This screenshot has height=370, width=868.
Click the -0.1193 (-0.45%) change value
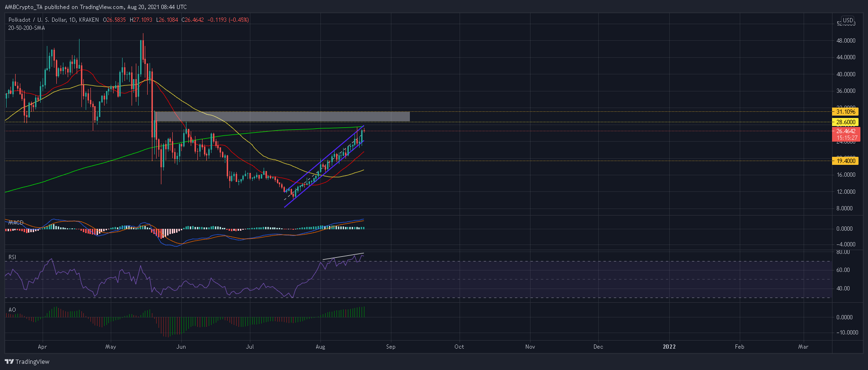pos(229,20)
